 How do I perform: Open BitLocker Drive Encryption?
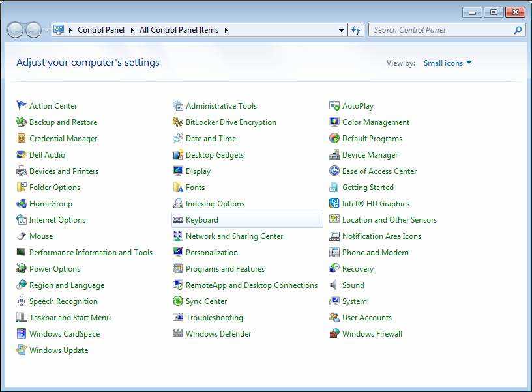pyautogui.click(x=229, y=122)
